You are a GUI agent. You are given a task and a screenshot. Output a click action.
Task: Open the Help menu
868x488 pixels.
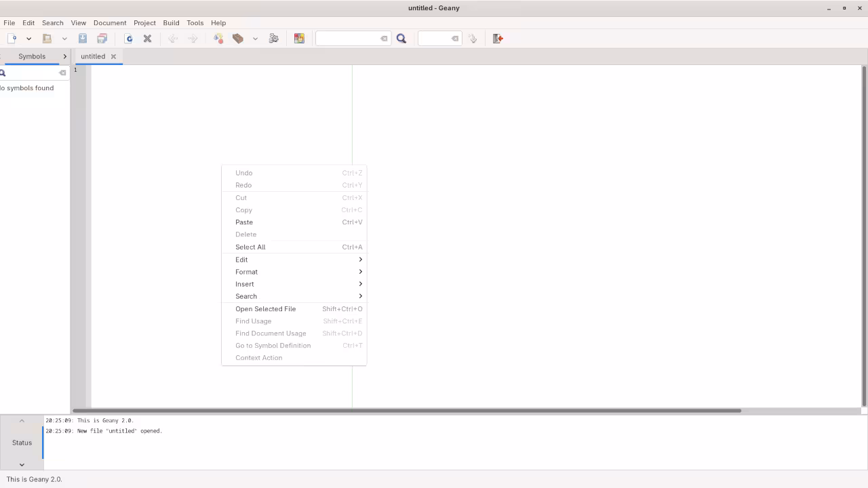pyautogui.click(x=218, y=22)
